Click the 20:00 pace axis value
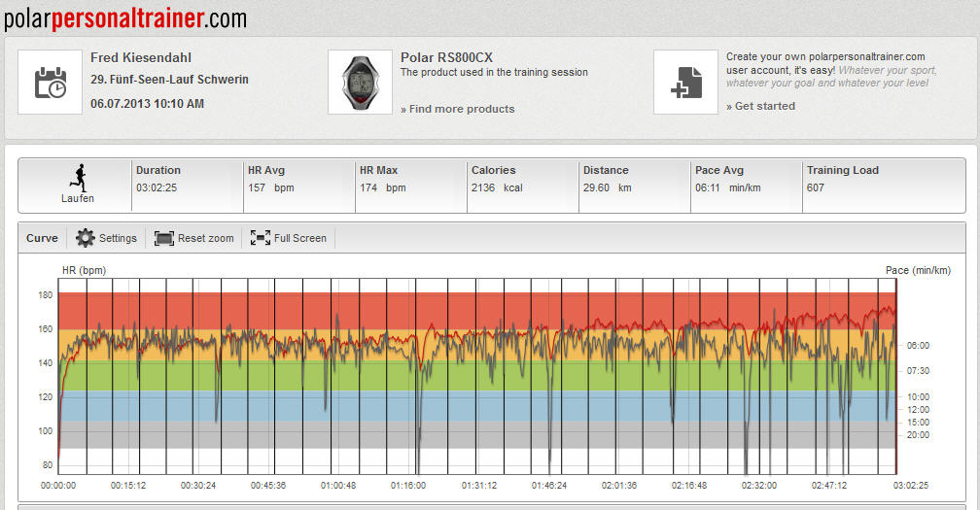 pos(918,434)
